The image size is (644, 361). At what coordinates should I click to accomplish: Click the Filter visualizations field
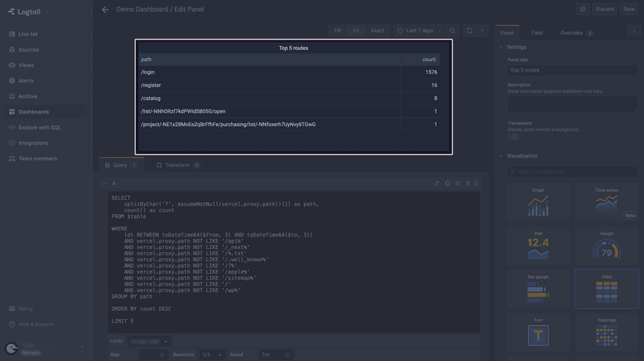tap(572, 172)
